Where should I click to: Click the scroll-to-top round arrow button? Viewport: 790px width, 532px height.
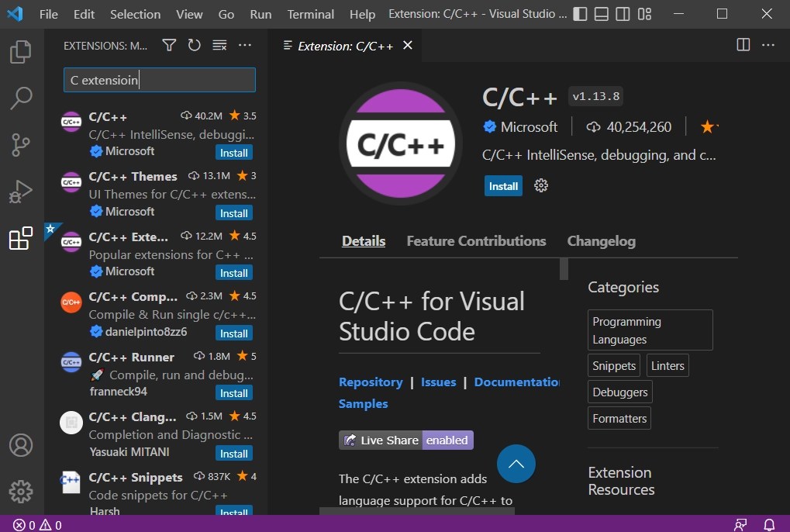[516, 464]
